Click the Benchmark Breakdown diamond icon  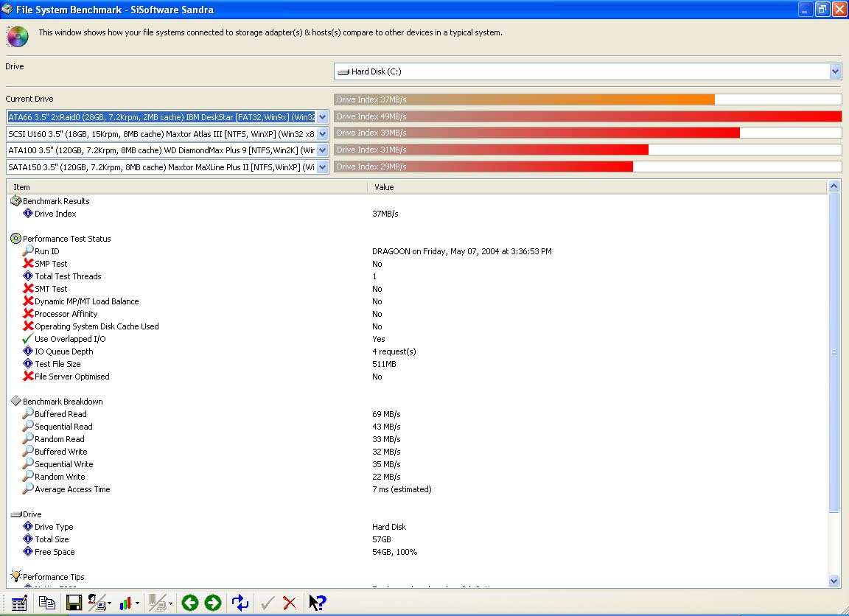15,401
